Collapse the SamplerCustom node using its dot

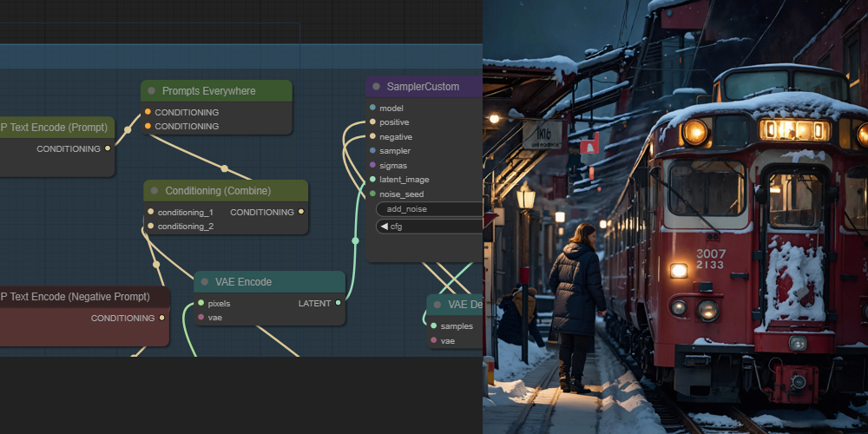point(377,86)
